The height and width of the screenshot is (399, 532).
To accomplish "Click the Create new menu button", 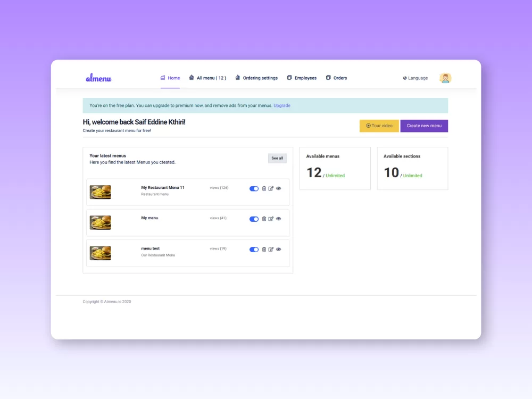I will point(424,126).
